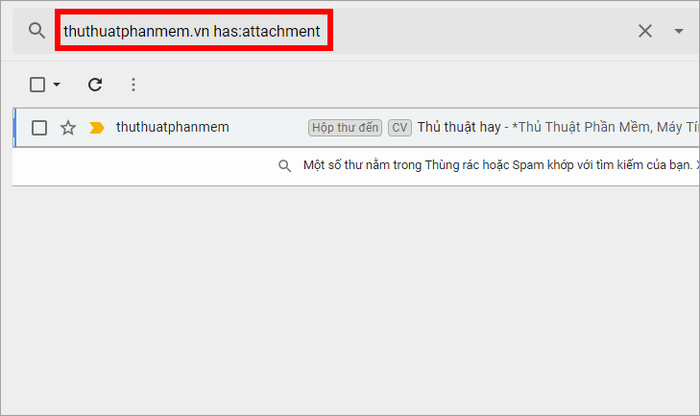Clear the search query with the X icon
Viewport: 700px width, 416px height.
coord(645,31)
